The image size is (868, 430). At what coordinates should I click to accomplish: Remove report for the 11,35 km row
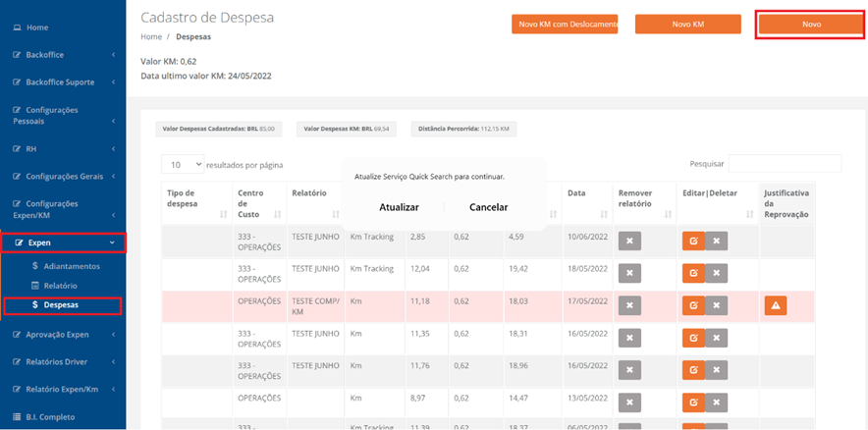[x=629, y=338]
